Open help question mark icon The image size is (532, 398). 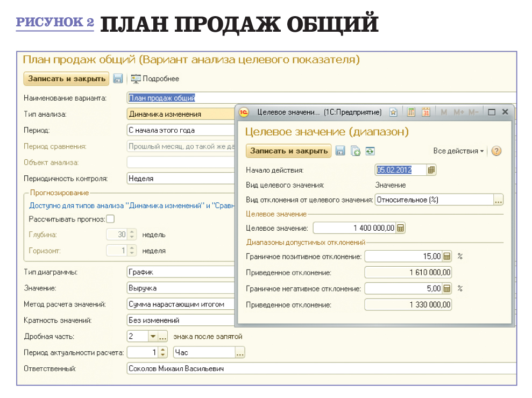click(496, 151)
